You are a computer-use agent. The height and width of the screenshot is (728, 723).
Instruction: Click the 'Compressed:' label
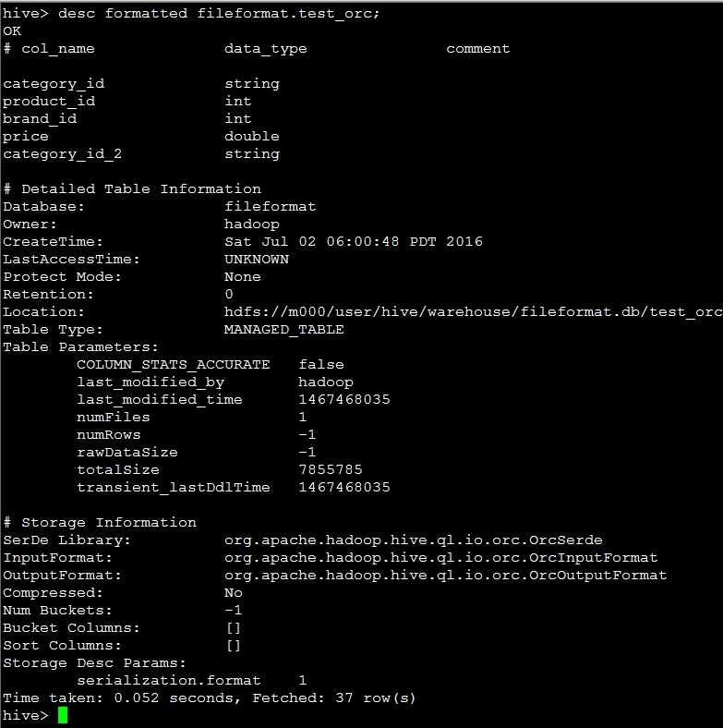click(53, 593)
